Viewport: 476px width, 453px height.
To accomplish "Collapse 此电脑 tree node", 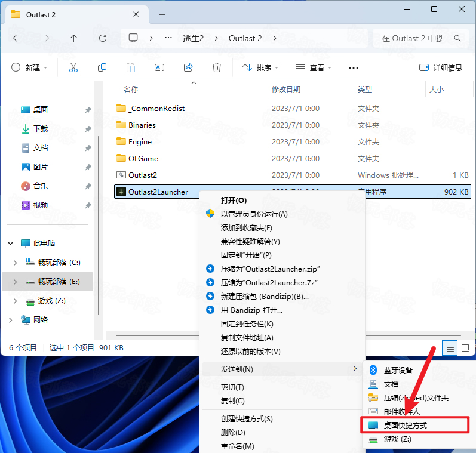I will tap(10, 244).
